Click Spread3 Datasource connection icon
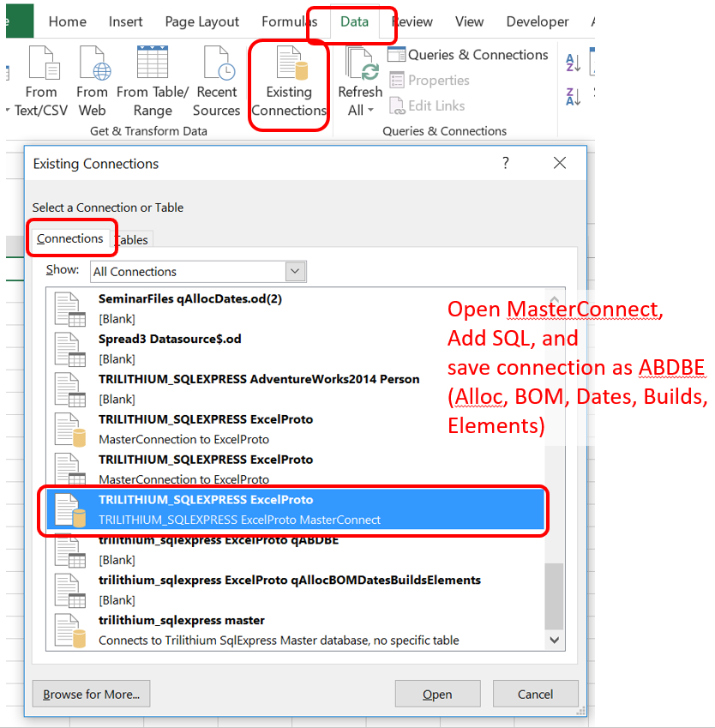 70,349
